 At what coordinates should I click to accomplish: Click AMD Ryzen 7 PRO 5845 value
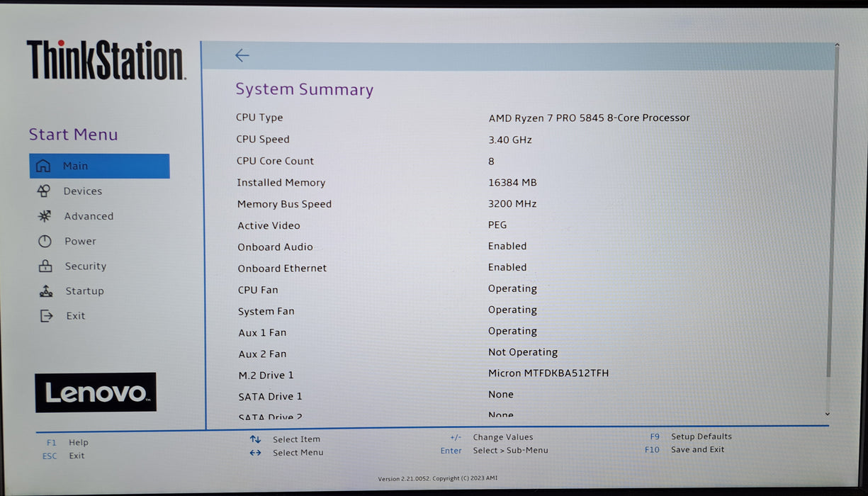click(x=589, y=118)
